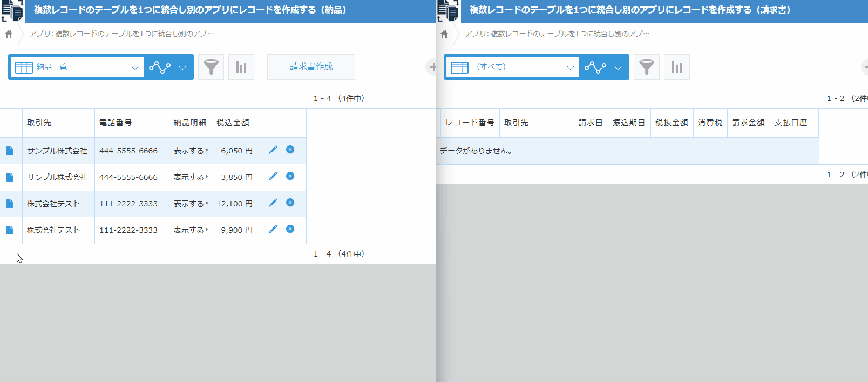
Task: Open the filter funnel in left app
Action: [x=211, y=67]
